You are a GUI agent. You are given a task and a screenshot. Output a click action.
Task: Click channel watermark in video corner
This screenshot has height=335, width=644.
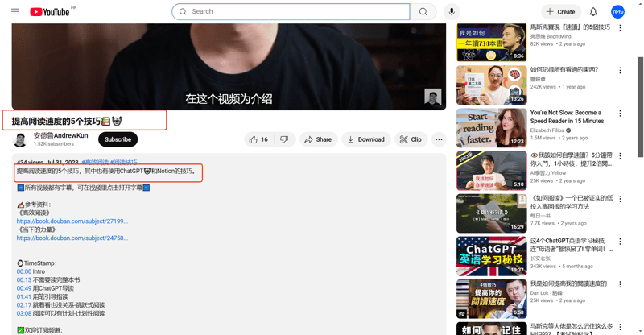coord(432,97)
